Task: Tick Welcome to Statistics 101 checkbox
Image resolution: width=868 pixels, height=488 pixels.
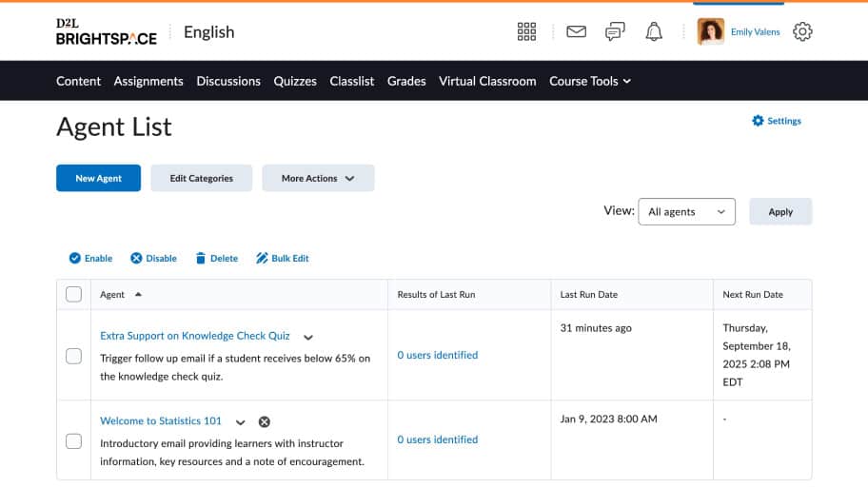Action: [73, 441]
